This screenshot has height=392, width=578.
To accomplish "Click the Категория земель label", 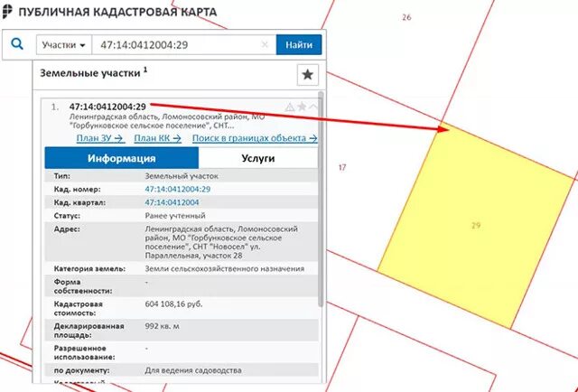I will pyautogui.click(x=89, y=269).
